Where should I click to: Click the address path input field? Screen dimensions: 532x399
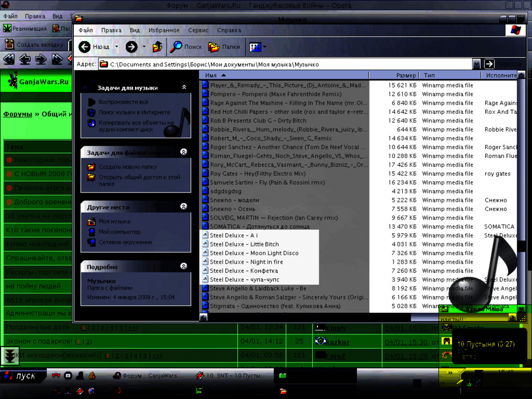pos(285,64)
